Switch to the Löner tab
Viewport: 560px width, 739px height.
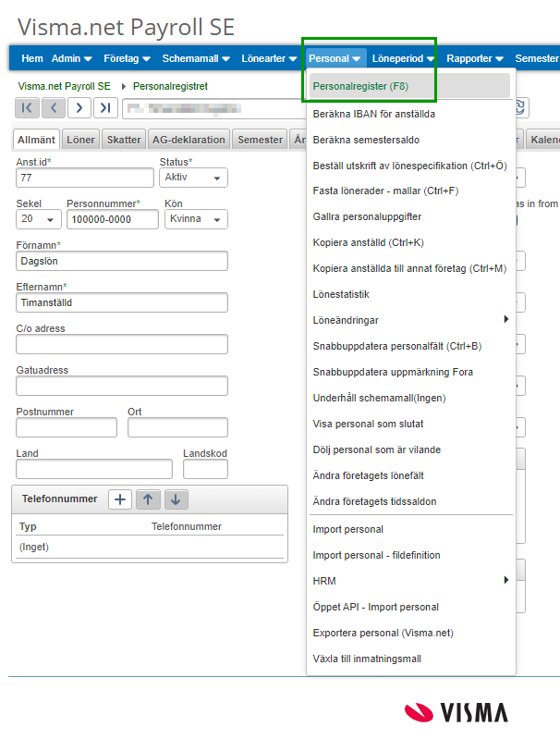point(80,140)
